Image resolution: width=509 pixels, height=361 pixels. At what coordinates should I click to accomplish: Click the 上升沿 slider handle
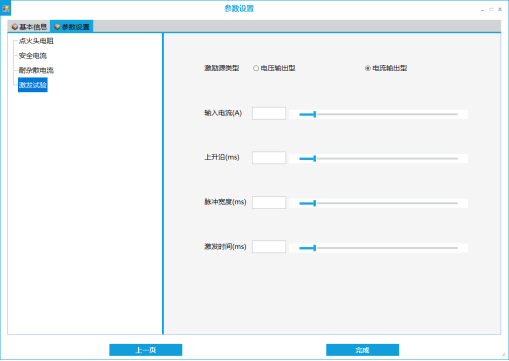click(314, 159)
